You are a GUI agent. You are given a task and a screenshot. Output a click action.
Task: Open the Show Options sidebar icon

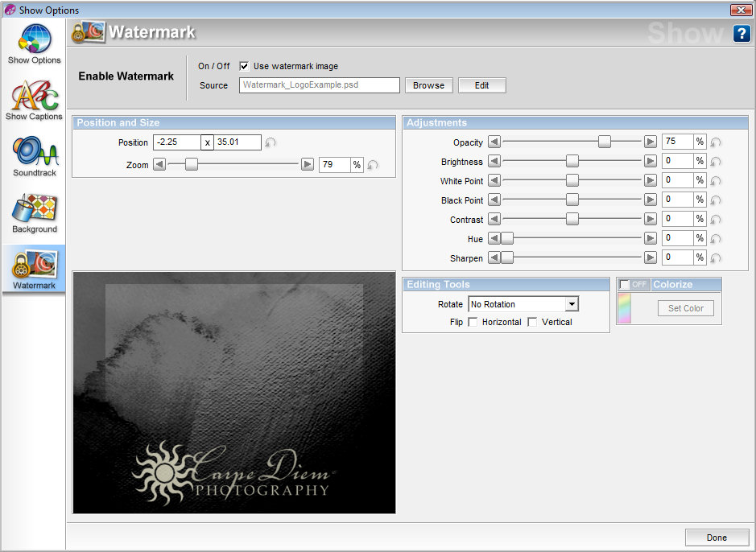(35, 43)
